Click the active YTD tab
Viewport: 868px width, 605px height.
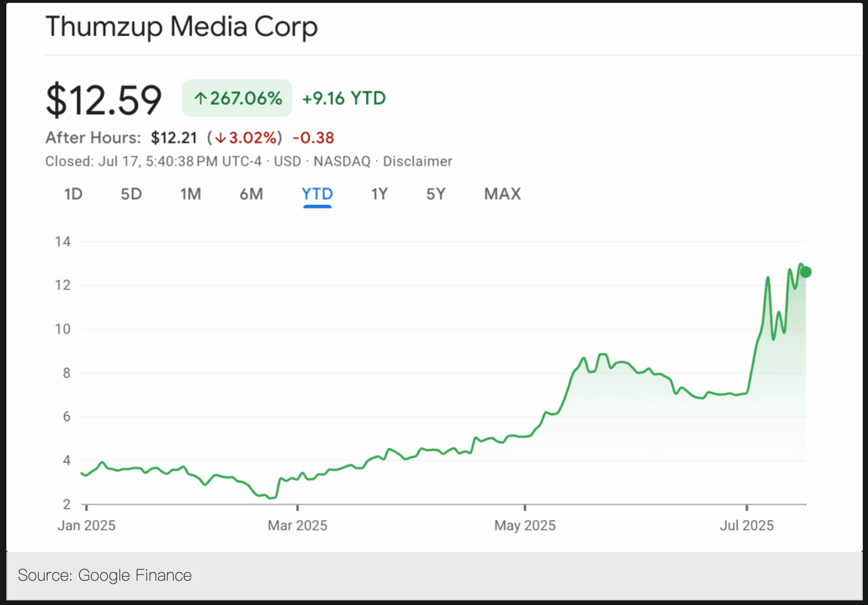317,194
